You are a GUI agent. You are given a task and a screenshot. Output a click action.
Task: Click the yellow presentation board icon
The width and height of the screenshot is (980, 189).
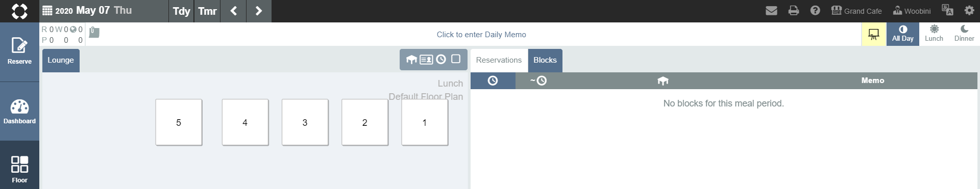pyautogui.click(x=874, y=35)
